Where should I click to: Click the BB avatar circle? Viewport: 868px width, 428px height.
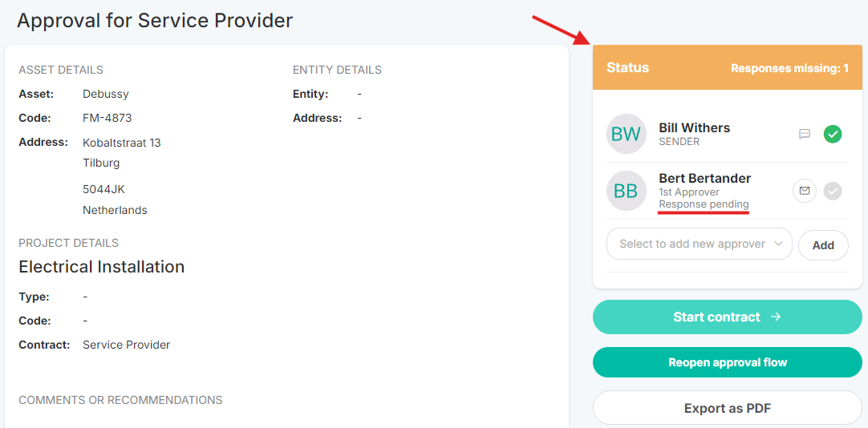coord(626,191)
